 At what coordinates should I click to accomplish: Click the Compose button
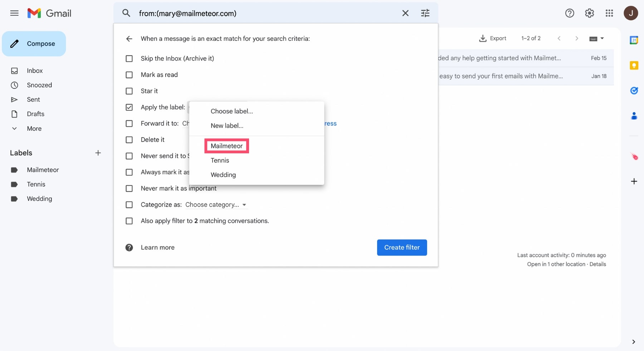click(x=34, y=44)
